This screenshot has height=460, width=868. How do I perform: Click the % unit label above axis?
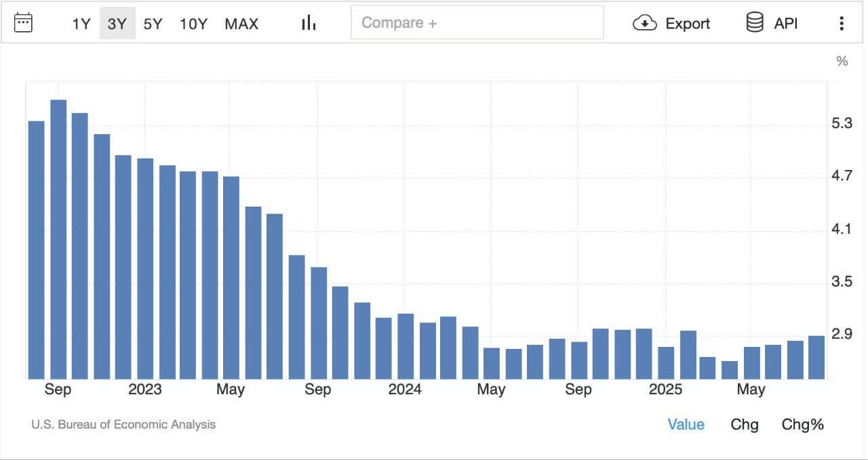[842, 62]
